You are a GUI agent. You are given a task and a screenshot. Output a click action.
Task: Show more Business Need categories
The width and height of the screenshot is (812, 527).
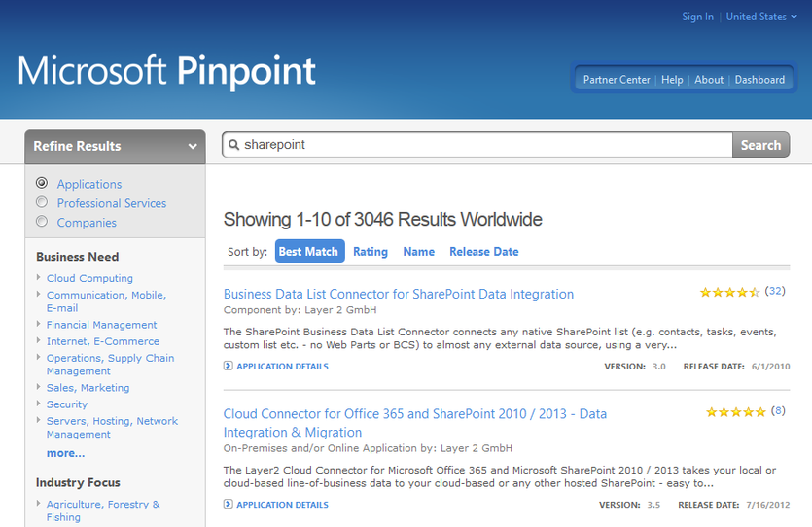65,453
